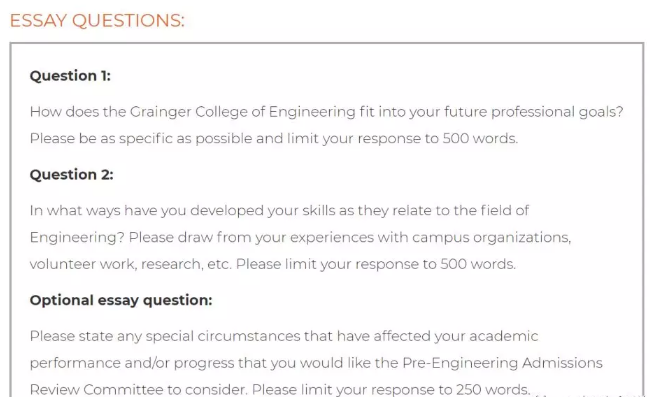Click the word research in Question 2
Screen dimensions: 650x397
coord(172,264)
